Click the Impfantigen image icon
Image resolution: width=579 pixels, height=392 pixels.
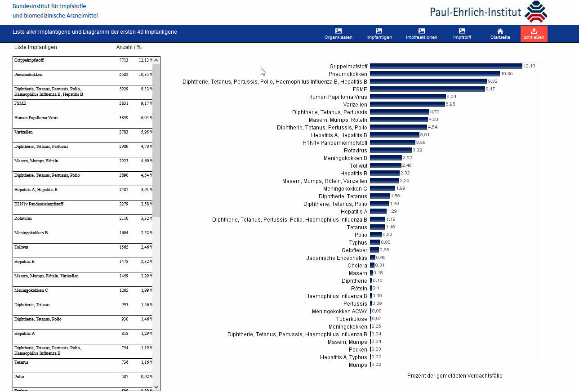click(379, 31)
